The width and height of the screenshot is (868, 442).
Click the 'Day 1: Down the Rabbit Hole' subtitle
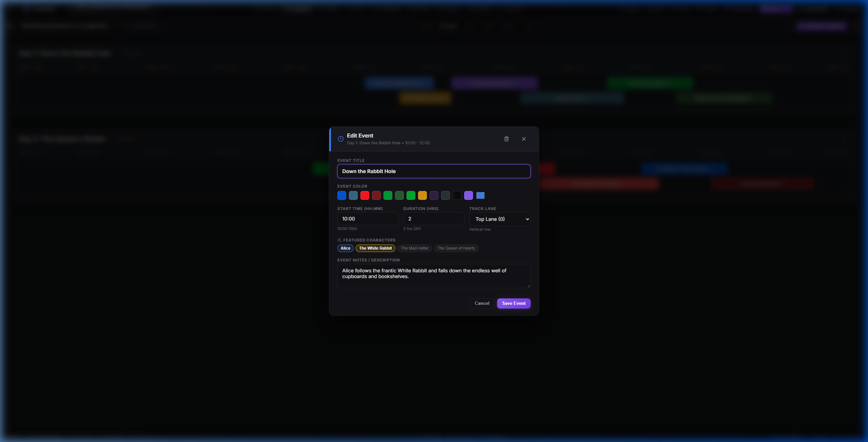point(373,143)
